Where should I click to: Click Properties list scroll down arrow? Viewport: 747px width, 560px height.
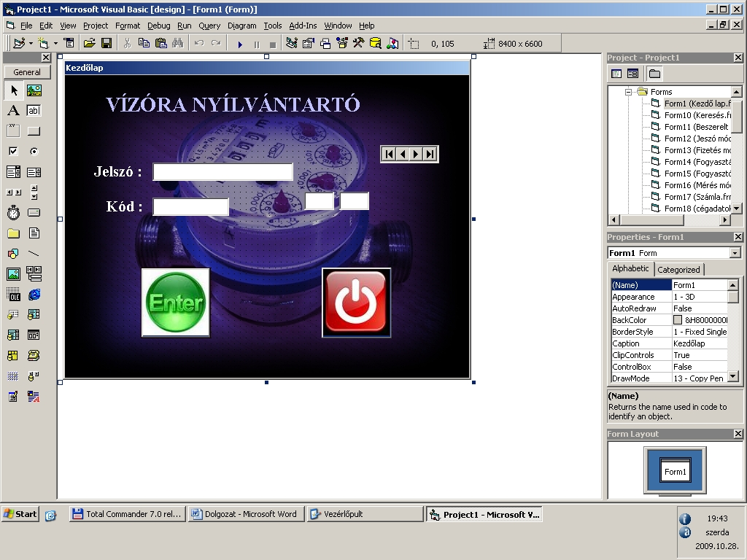point(733,377)
